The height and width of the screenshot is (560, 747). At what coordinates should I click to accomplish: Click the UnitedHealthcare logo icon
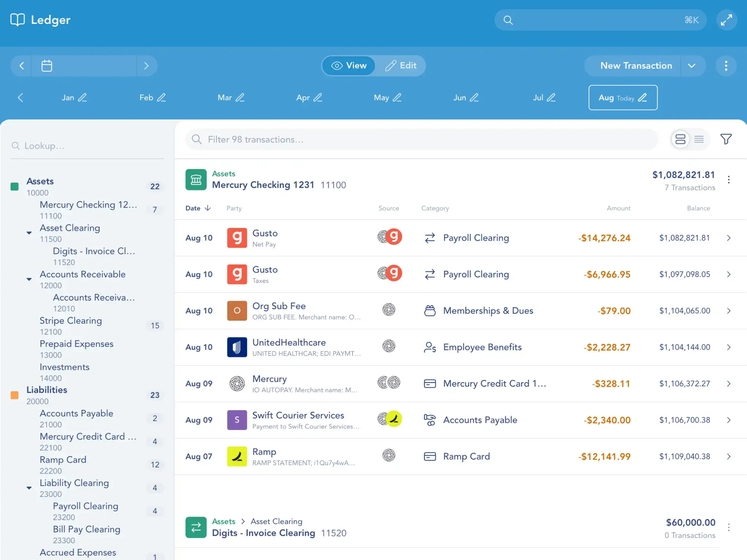237,347
